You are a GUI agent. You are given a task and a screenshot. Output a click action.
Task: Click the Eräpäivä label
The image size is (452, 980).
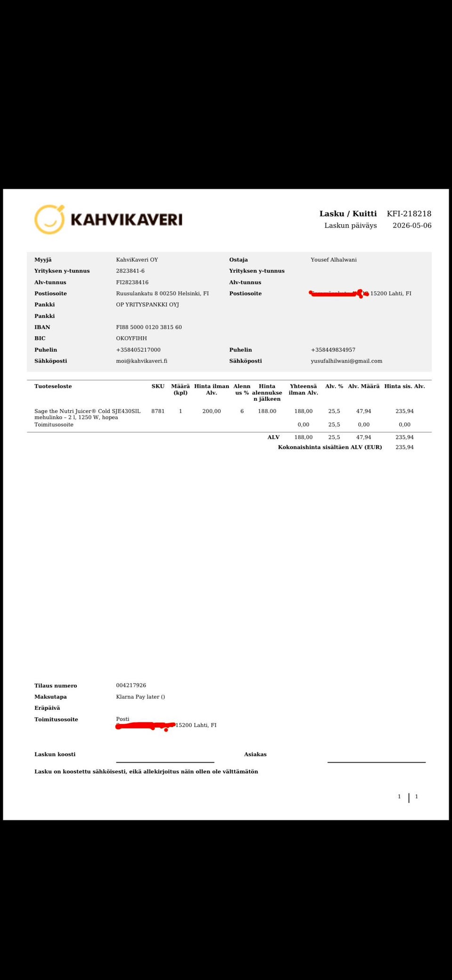pos(47,708)
